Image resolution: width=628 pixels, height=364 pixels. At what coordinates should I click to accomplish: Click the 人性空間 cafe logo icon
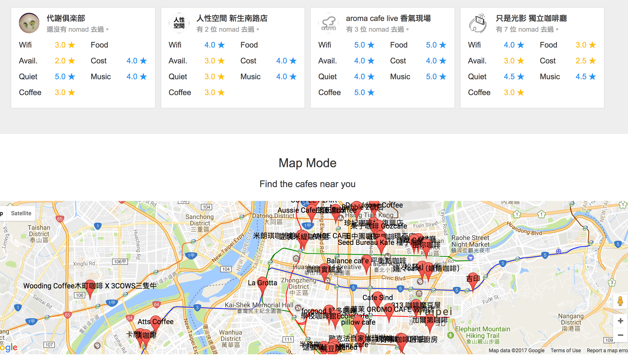(x=179, y=23)
